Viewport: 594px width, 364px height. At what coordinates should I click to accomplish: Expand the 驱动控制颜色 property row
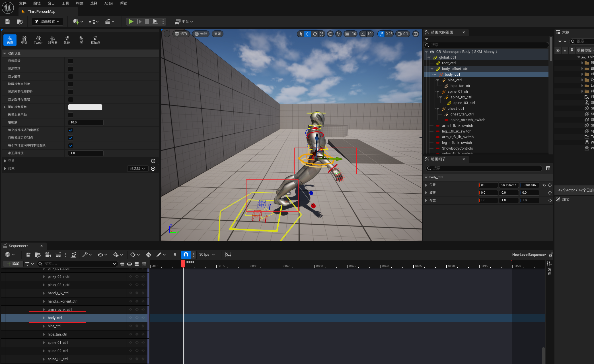[x=5, y=107]
